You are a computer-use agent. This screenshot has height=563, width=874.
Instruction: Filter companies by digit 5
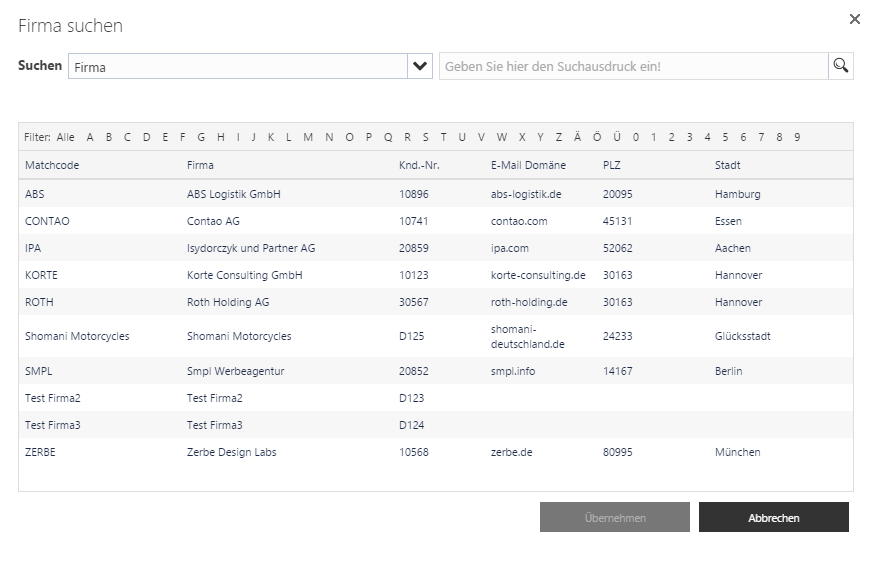click(x=725, y=137)
